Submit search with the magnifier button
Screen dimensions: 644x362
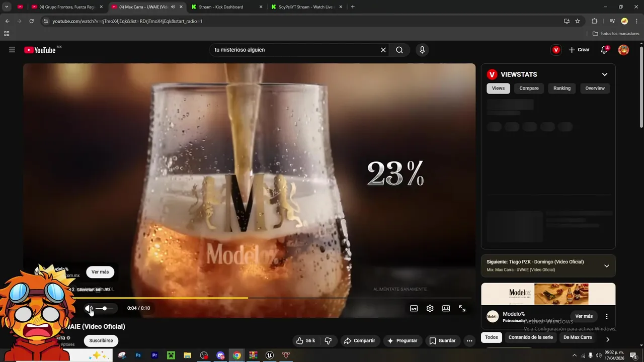pyautogui.click(x=399, y=50)
